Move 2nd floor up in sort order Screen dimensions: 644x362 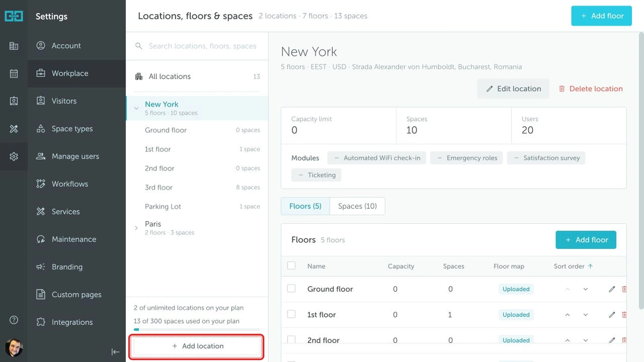568,340
